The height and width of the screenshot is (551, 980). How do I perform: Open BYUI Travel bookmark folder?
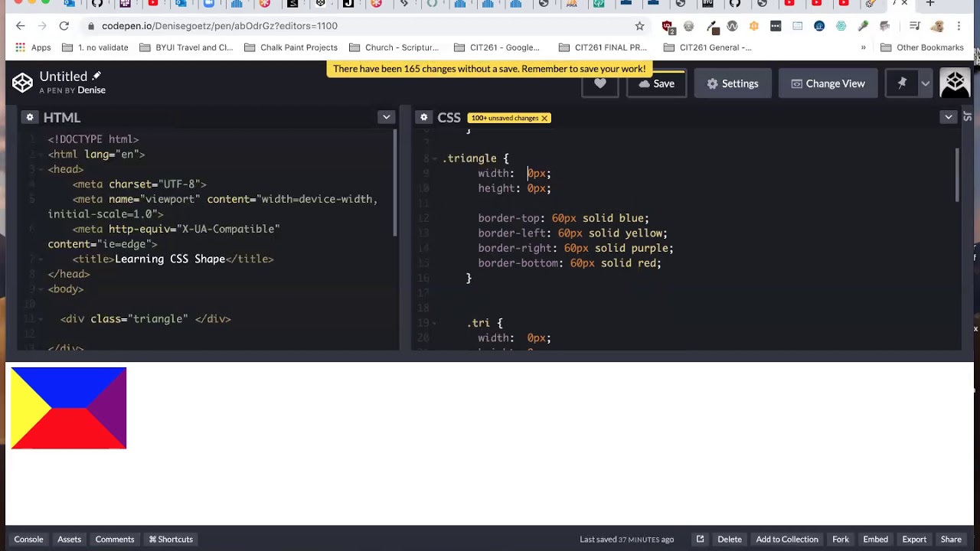[186, 47]
